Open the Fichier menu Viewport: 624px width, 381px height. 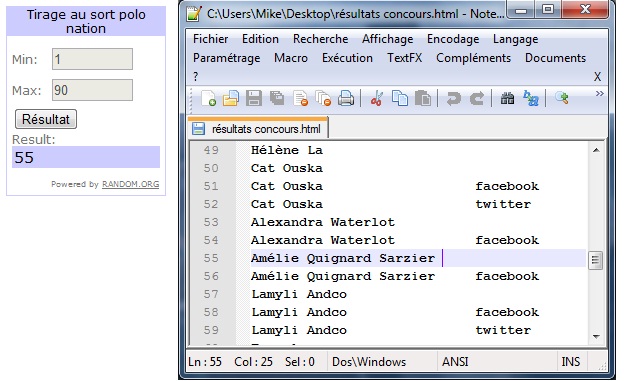click(x=211, y=39)
